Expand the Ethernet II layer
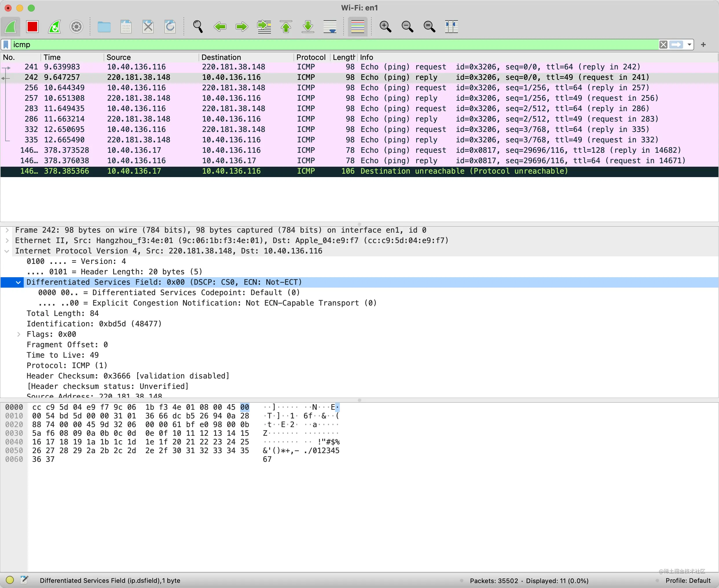 pos(7,240)
